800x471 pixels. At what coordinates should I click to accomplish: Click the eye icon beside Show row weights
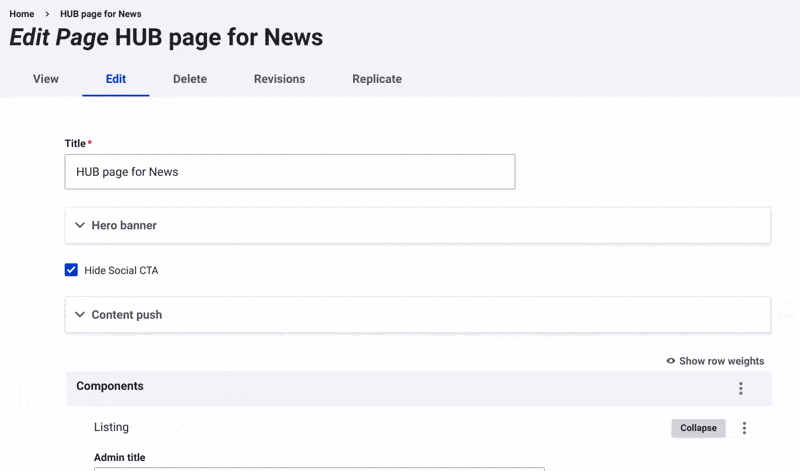coord(671,361)
